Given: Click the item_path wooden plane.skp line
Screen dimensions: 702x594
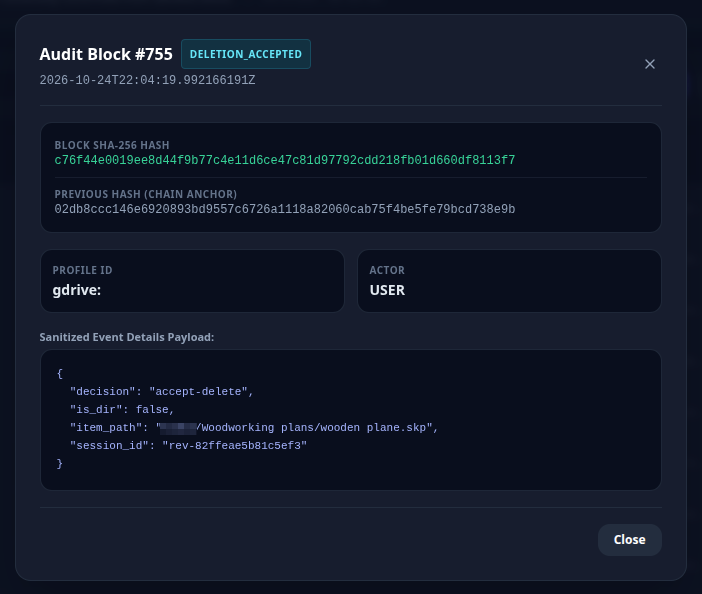Looking at the screenshot, I should point(254,428).
